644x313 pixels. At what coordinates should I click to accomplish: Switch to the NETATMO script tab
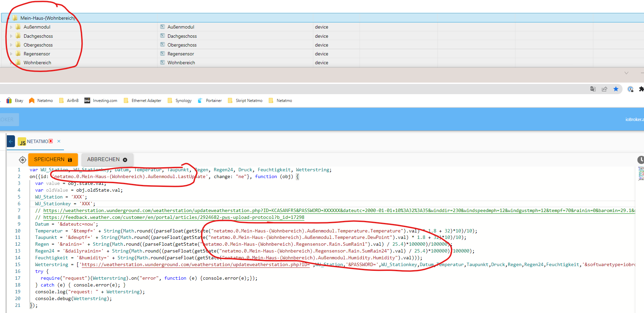(38, 141)
